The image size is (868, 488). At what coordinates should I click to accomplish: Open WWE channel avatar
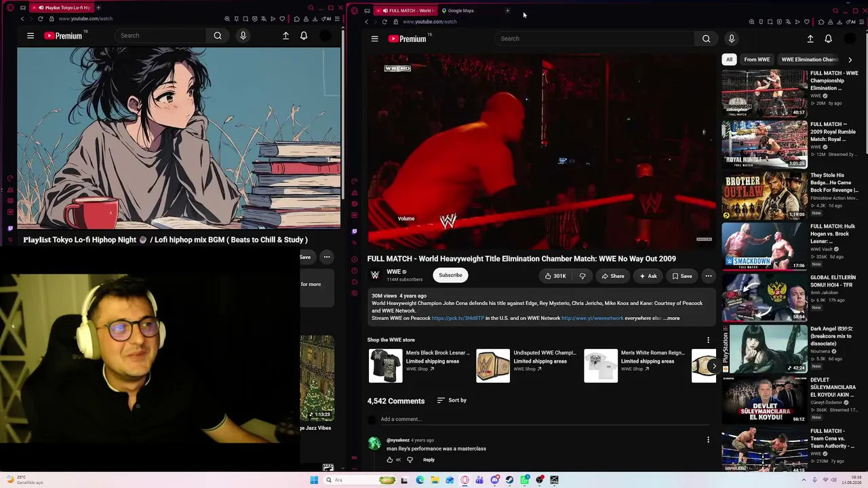tap(374, 275)
